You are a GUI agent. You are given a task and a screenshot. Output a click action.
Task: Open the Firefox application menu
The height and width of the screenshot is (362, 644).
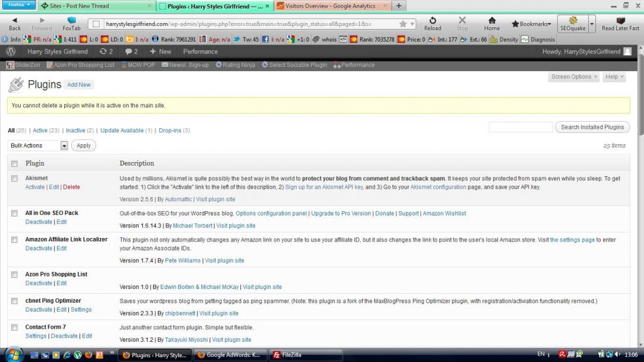tap(19, 5)
